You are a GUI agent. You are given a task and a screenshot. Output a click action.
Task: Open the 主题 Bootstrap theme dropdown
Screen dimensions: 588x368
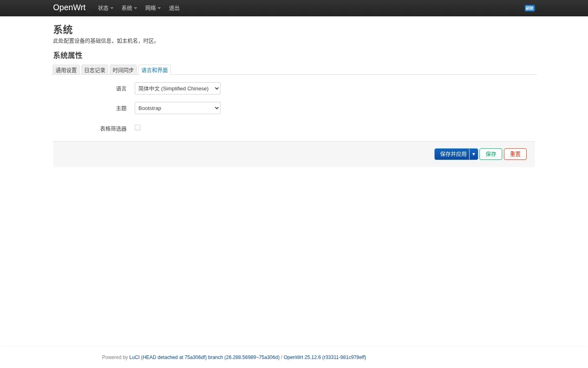click(178, 108)
